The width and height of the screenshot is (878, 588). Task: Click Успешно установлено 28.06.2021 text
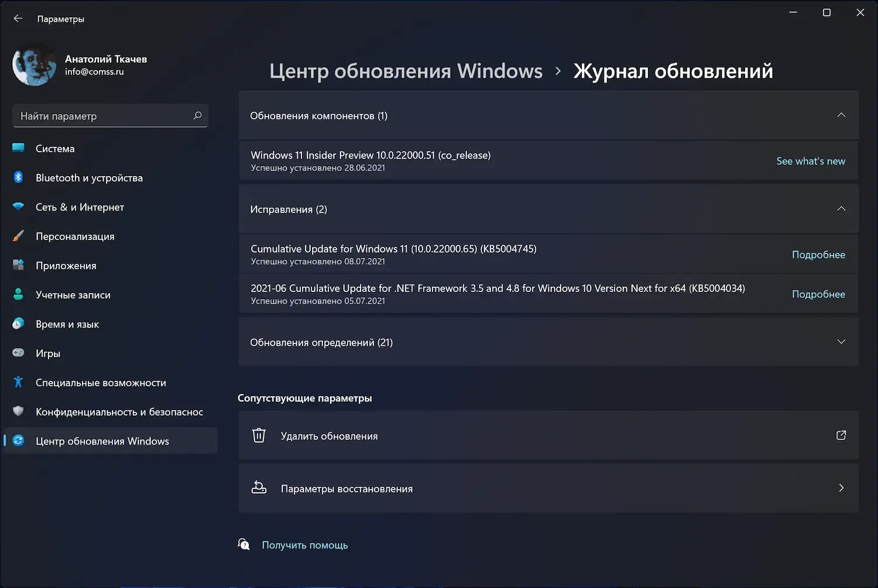click(318, 168)
